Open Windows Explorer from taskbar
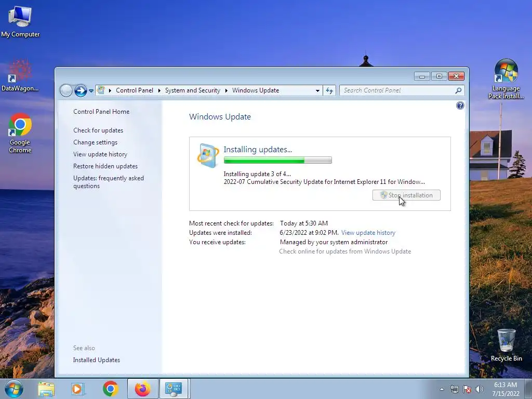 coord(46,389)
